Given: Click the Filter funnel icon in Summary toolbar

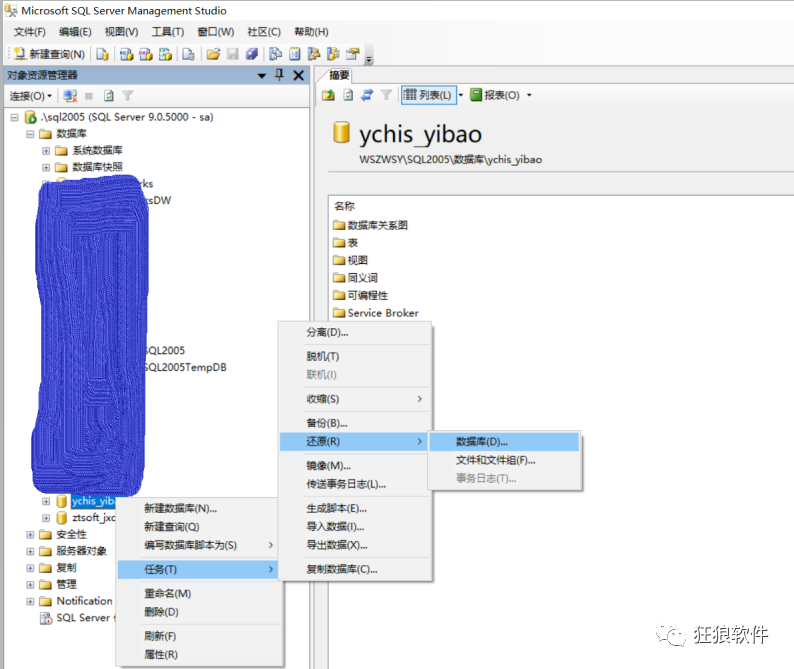Looking at the screenshot, I should click(x=386, y=95).
